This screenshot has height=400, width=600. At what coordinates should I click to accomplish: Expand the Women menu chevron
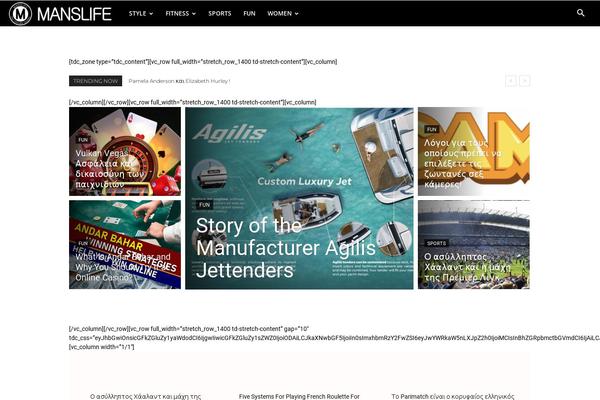coord(297,14)
